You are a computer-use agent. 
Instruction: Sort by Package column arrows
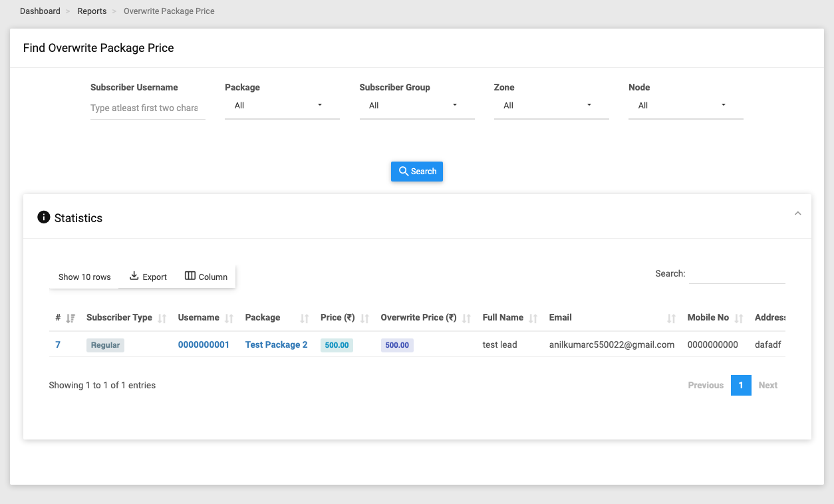305,318
